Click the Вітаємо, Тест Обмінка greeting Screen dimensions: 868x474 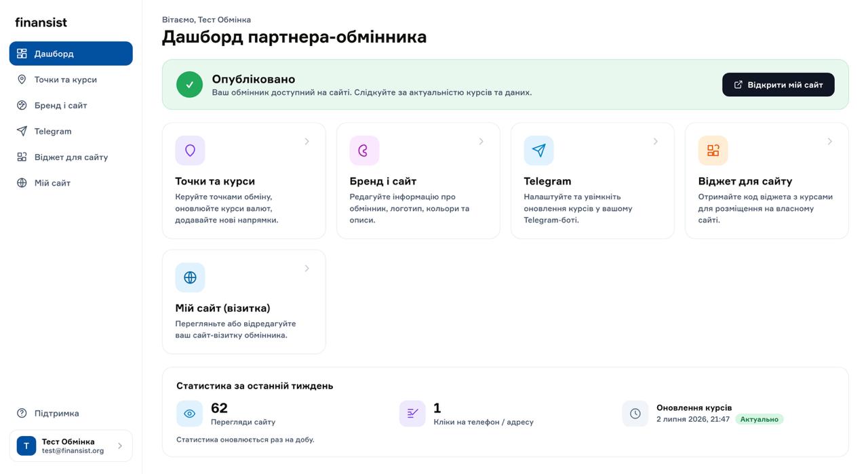pos(206,20)
